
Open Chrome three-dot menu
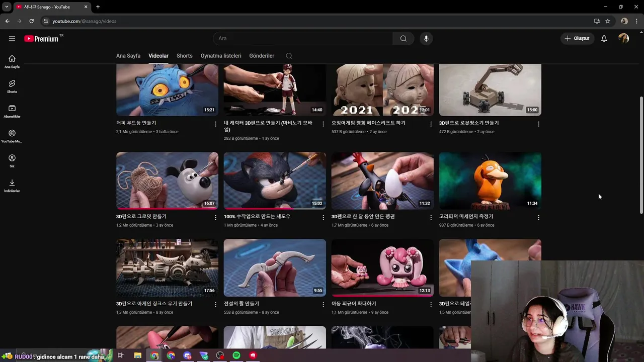click(636, 21)
